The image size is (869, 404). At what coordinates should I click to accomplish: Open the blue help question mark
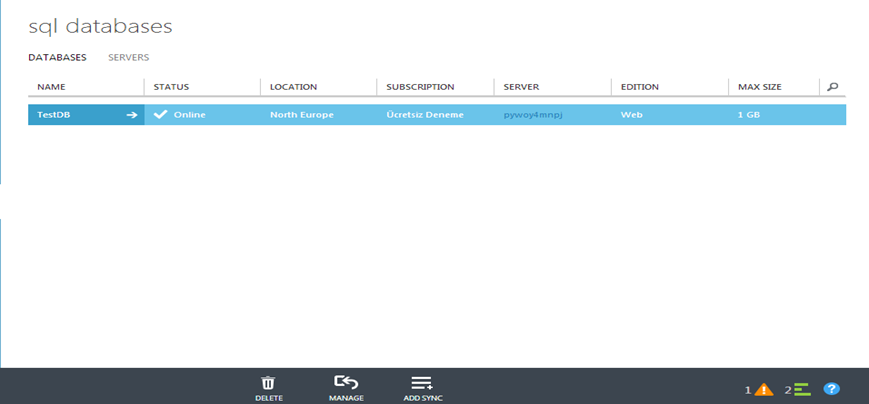click(x=831, y=389)
